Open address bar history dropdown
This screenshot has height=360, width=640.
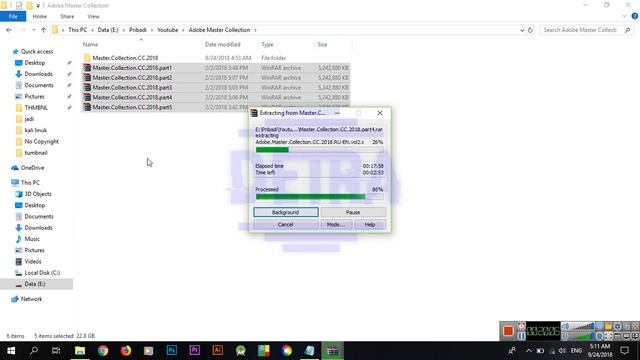point(522,30)
